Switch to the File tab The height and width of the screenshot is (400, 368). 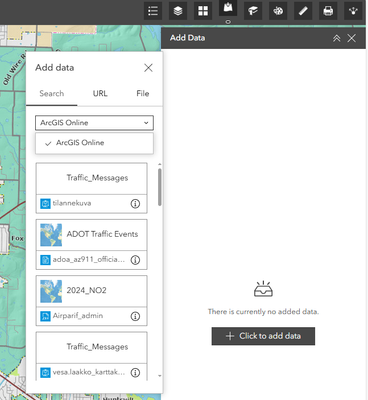[x=143, y=94]
